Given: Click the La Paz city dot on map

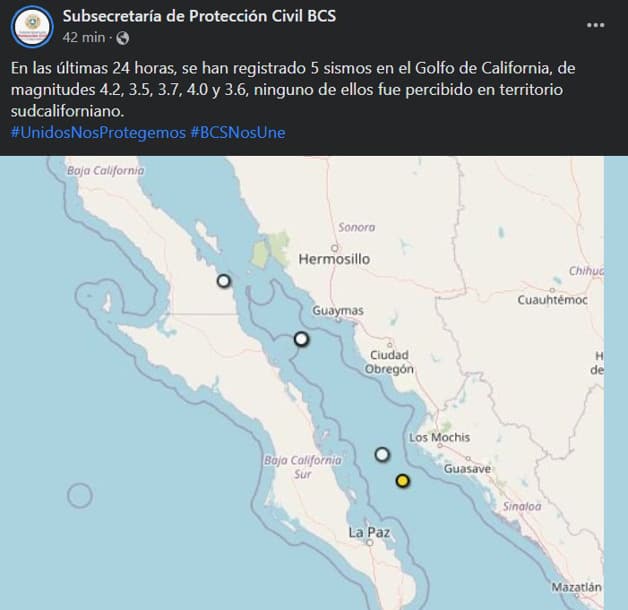Looking at the screenshot, I should pos(370,543).
